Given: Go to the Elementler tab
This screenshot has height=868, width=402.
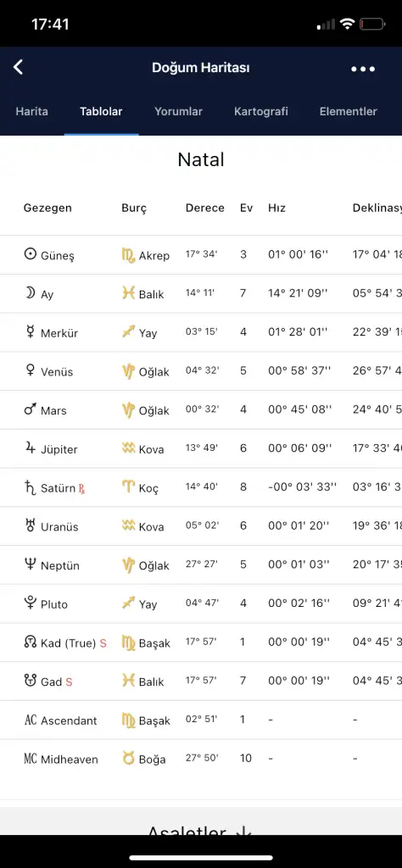Looking at the screenshot, I should coord(349,111).
